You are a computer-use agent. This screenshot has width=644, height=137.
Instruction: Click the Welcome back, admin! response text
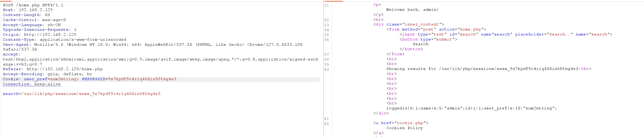(x=412, y=10)
